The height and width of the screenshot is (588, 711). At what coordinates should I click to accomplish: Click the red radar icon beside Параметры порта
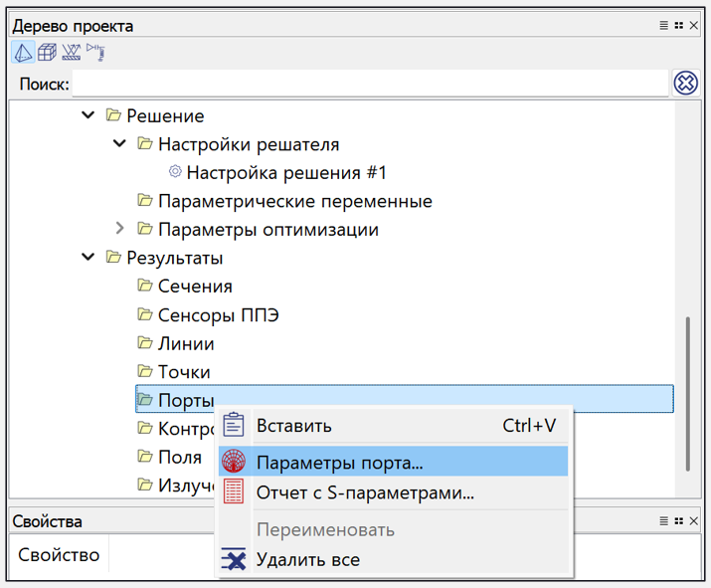tap(234, 463)
